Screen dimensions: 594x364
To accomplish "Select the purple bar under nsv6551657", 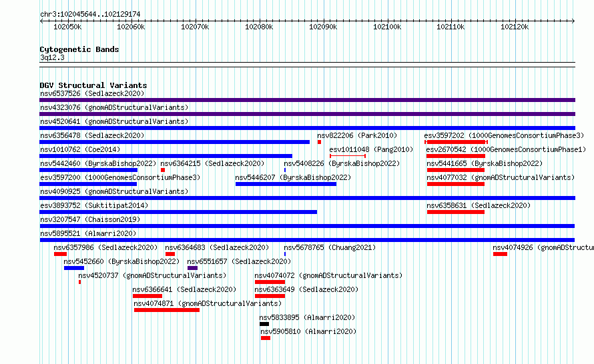I will coord(192,268).
